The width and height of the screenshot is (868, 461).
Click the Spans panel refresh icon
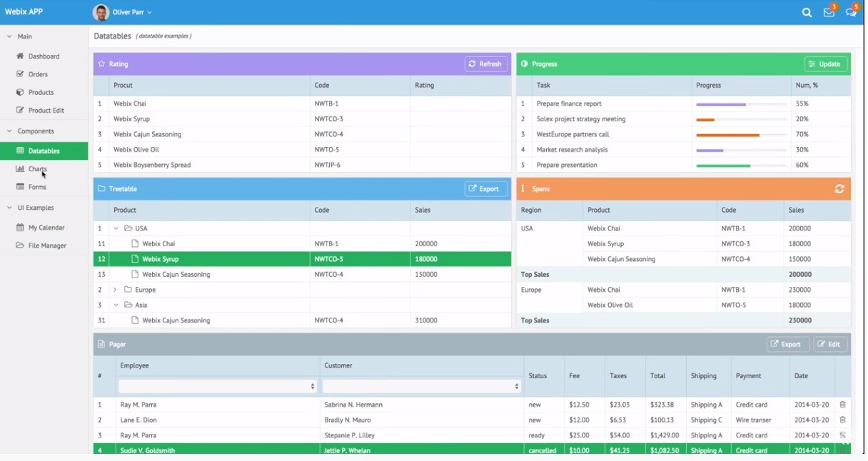click(x=839, y=189)
